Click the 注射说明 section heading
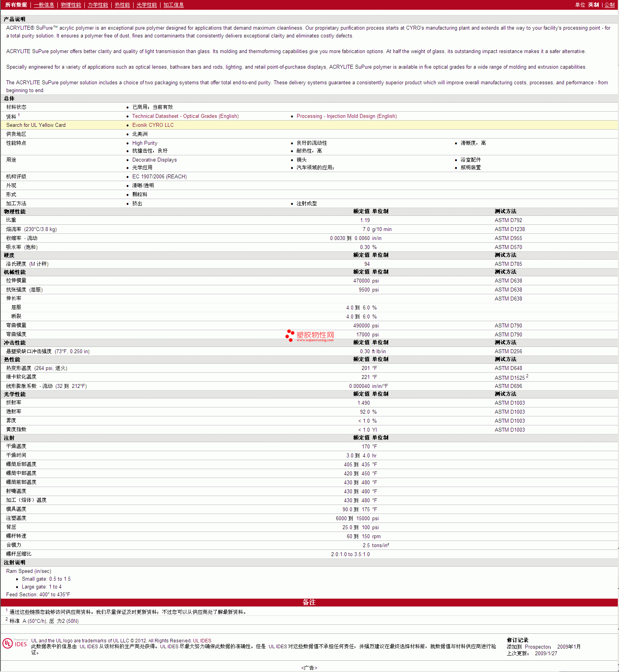This screenshot has height=672, width=619. pos(14,562)
